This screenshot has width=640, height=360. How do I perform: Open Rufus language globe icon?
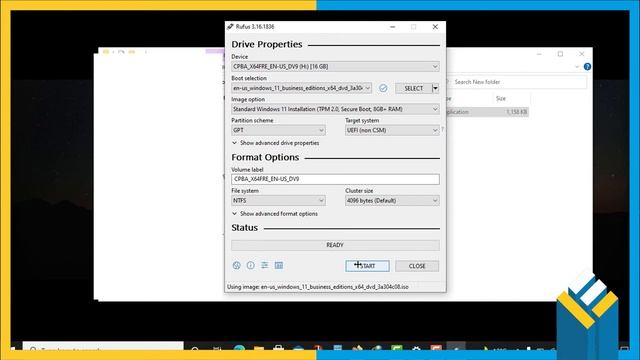pos(236,266)
